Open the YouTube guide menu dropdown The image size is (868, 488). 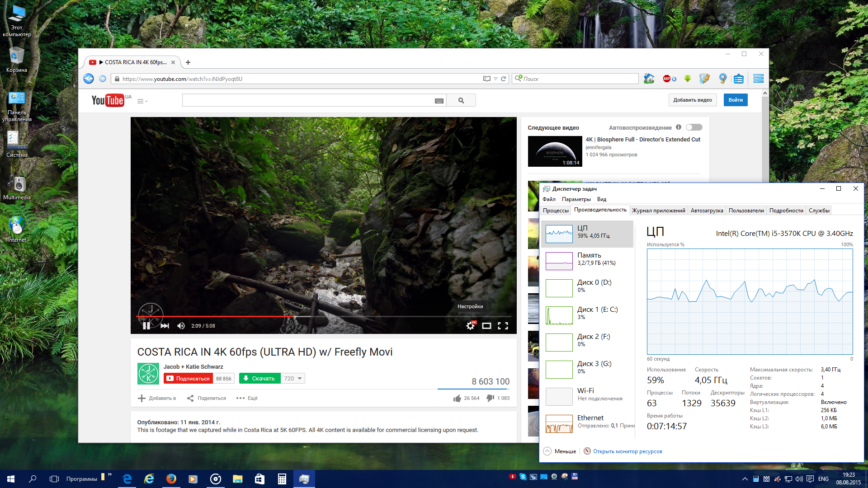[142, 101]
